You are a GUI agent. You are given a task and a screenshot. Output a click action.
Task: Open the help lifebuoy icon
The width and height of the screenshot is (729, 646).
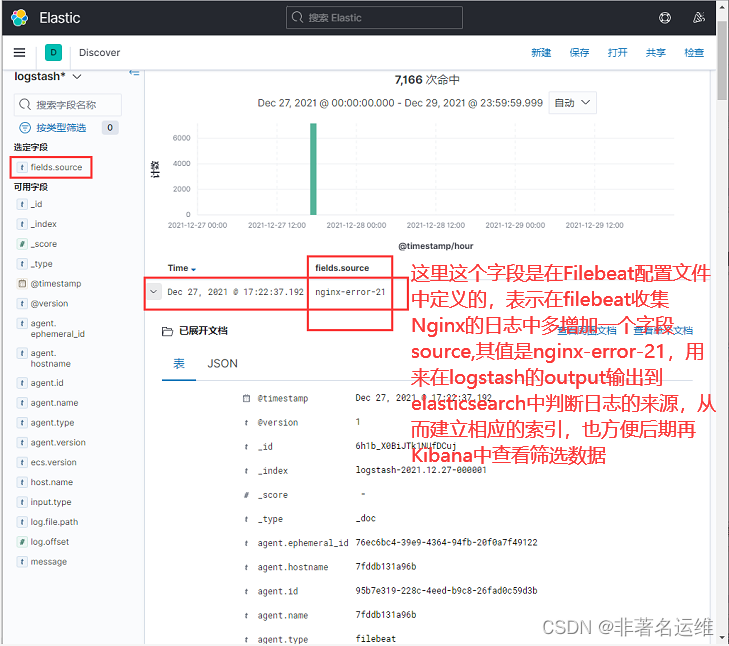click(665, 18)
